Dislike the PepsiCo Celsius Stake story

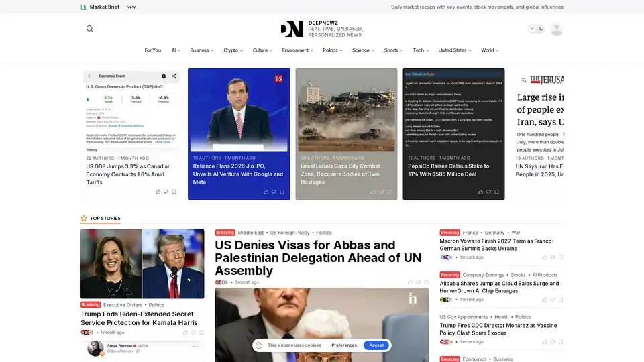(x=488, y=192)
